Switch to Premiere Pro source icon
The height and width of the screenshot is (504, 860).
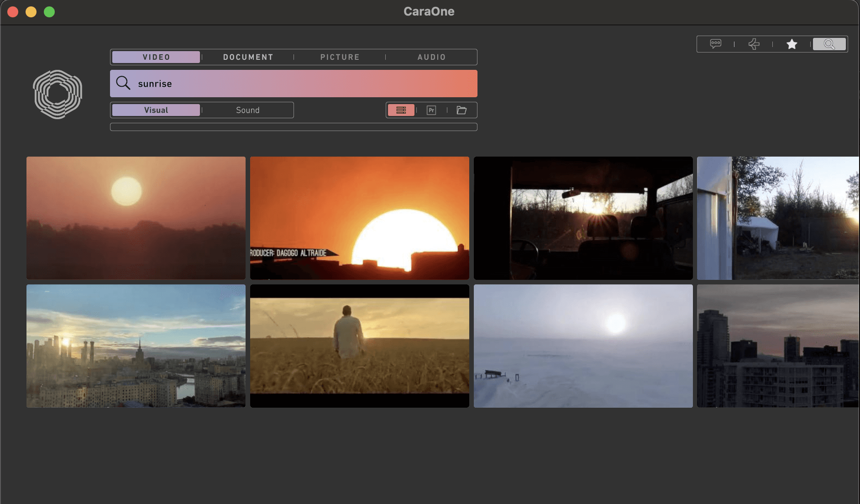431,110
